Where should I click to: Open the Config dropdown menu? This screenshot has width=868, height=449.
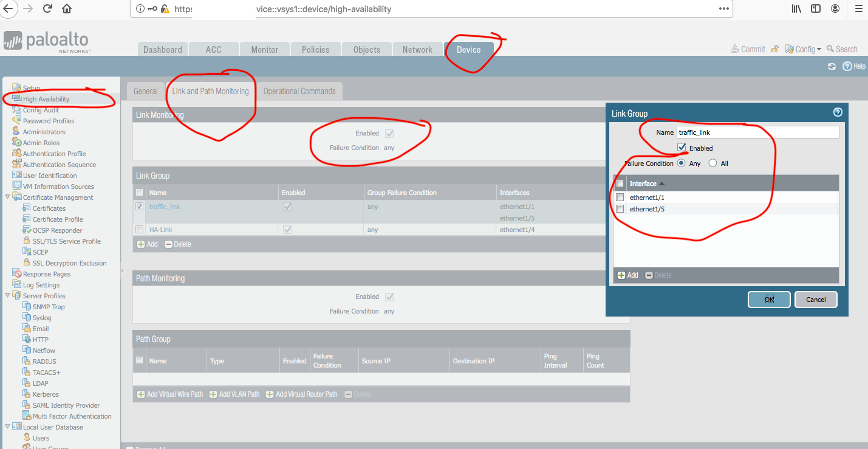(803, 49)
